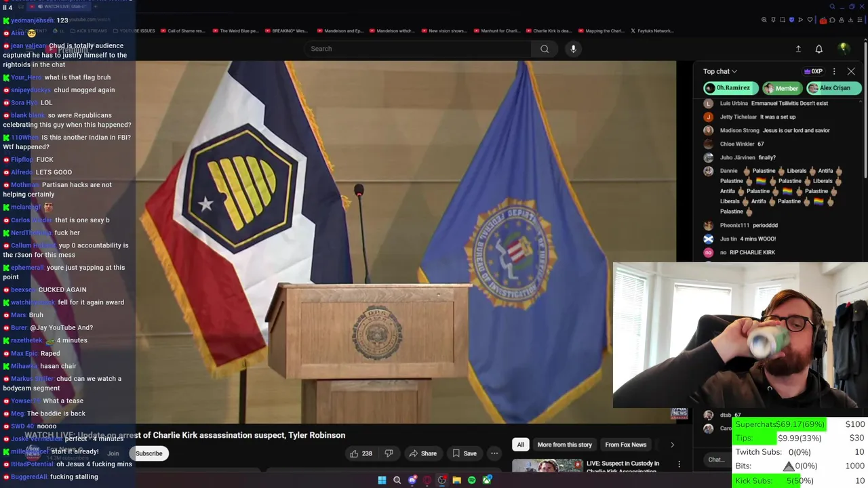Open The Weird Blue bookmark
The width and height of the screenshot is (868, 488).
pyautogui.click(x=235, y=30)
